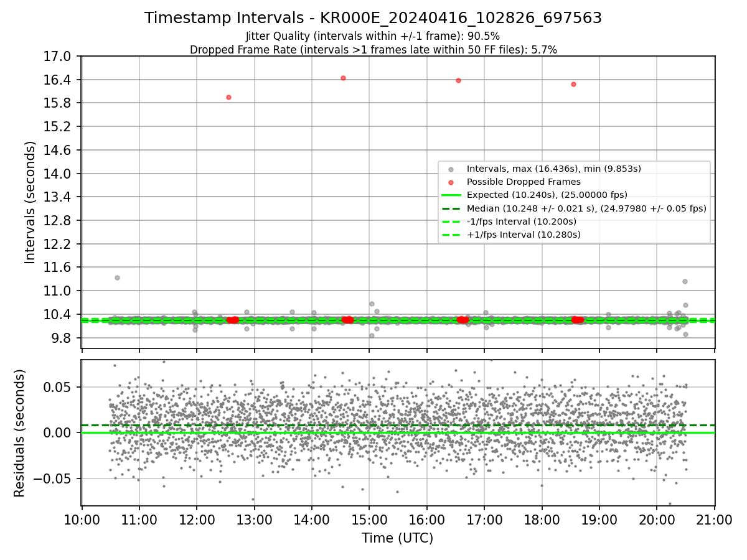This screenshot has height=560, width=747.
Task: Click the gray outlier point at 11.3 seconds near 10:40
Action: pyautogui.click(x=117, y=278)
